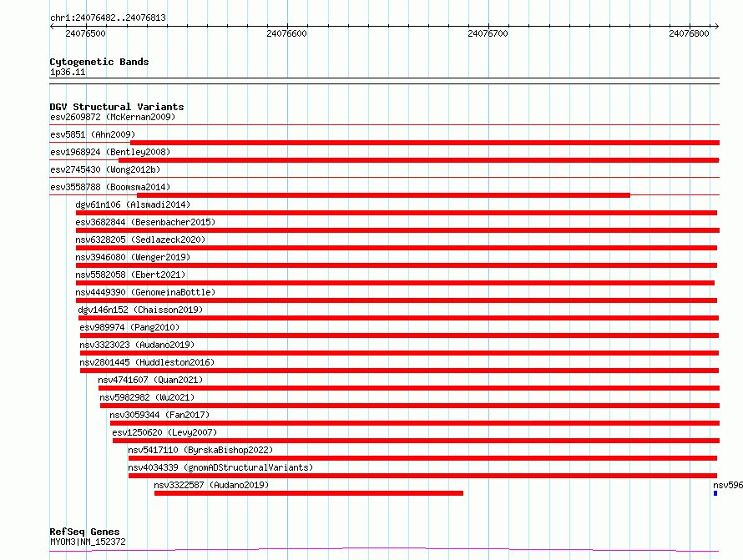Open the MYOM3|NM_152372 gene label

tap(88, 542)
